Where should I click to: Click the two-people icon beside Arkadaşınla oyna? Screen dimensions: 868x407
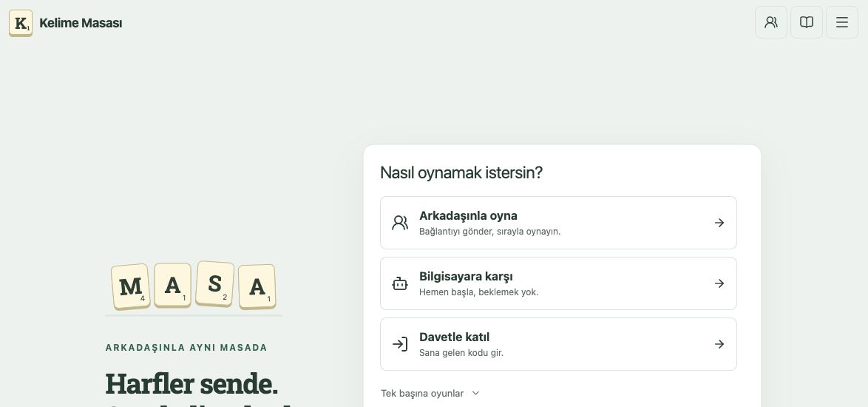[400, 223]
